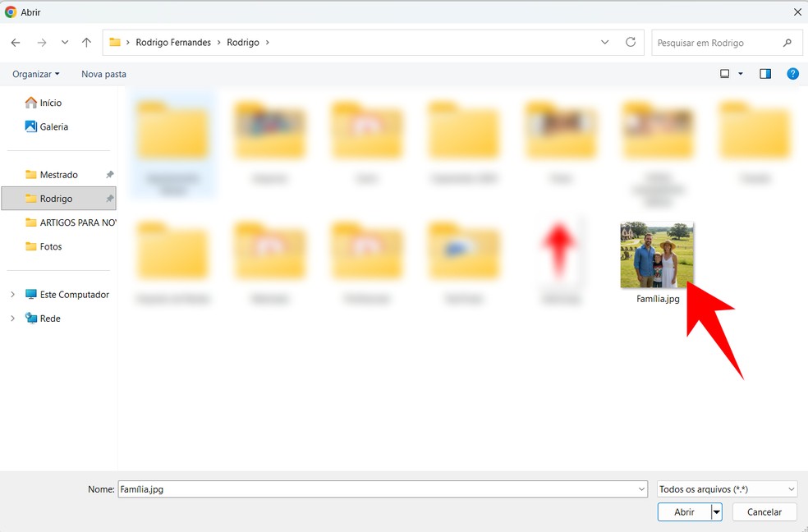Image resolution: width=808 pixels, height=532 pixels.
Task: Select the pinned Rodrigo folder
Action: [59, 199]
